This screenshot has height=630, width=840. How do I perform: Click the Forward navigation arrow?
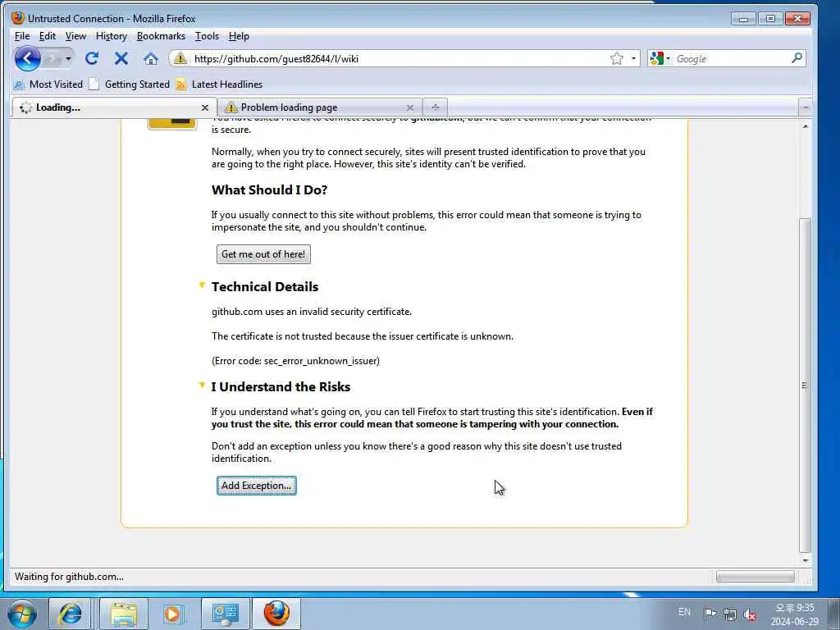pyautogui.click(x=52, y=58)
